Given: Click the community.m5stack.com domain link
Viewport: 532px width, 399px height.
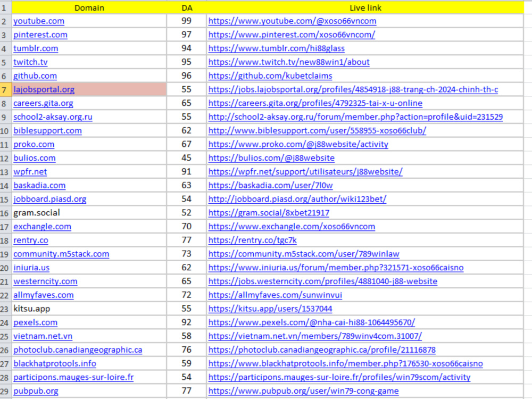Looking at the screenshot, I should pos(61,254).
